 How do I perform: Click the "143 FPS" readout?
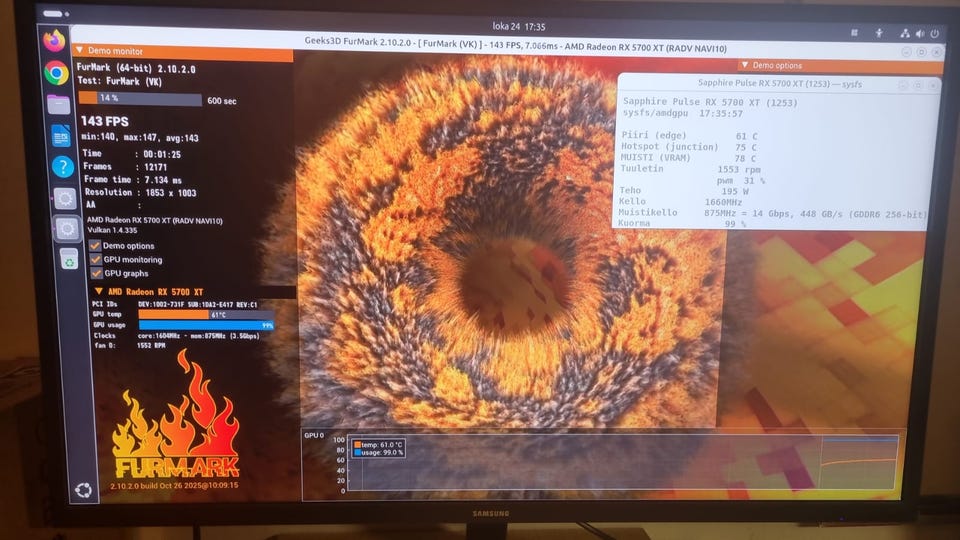105,121
